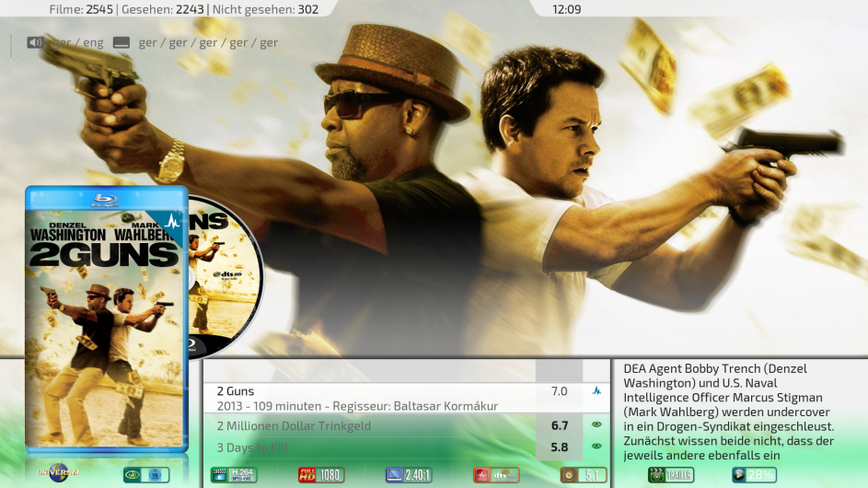This screenshot has height=488, width=868.
Task: Toggle watched eye on 3 Days to Kill
Action: pyautogui.click(x=596, y=446)
